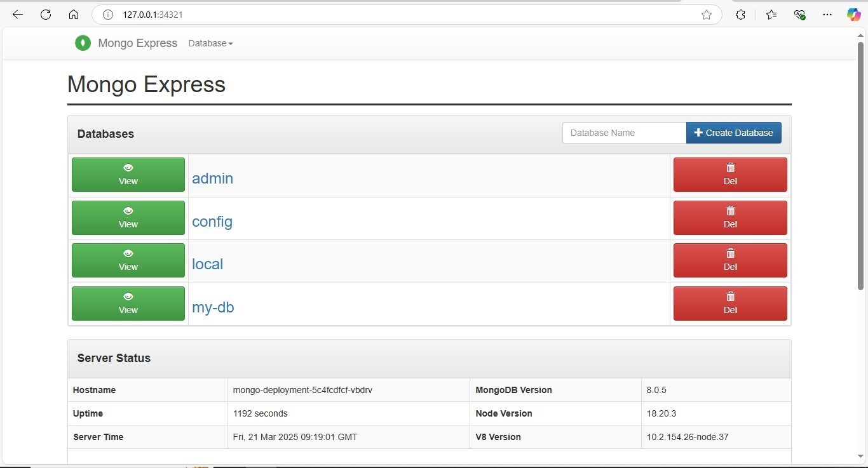This screenshot has height=468, width=868.
Task: Click the Uptime label cell
Action: tap(148, 413)
